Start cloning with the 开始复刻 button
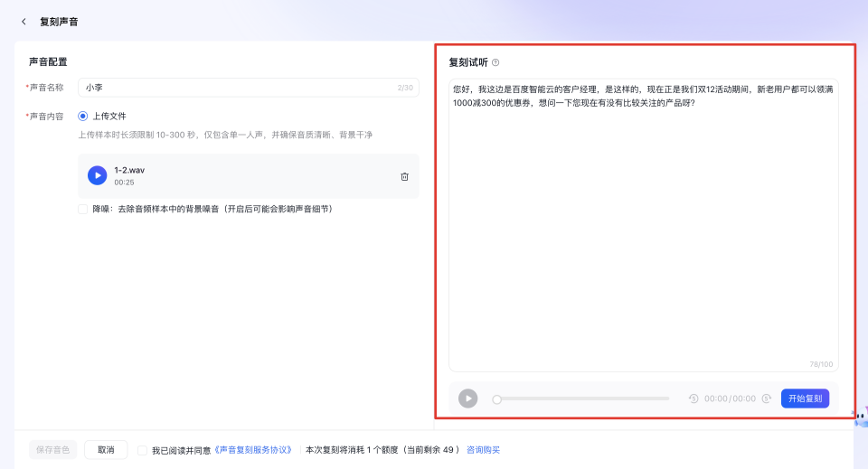Screen dimensions: 868x469 (x=805, y=399)
